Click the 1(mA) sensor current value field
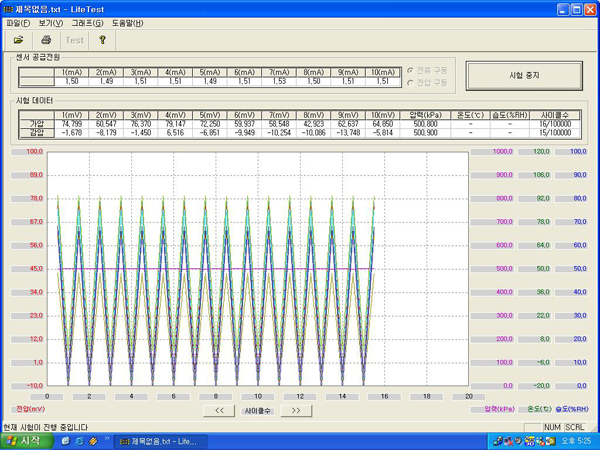Viewport: 600px width, 450px height. click(x=72, y=81)
